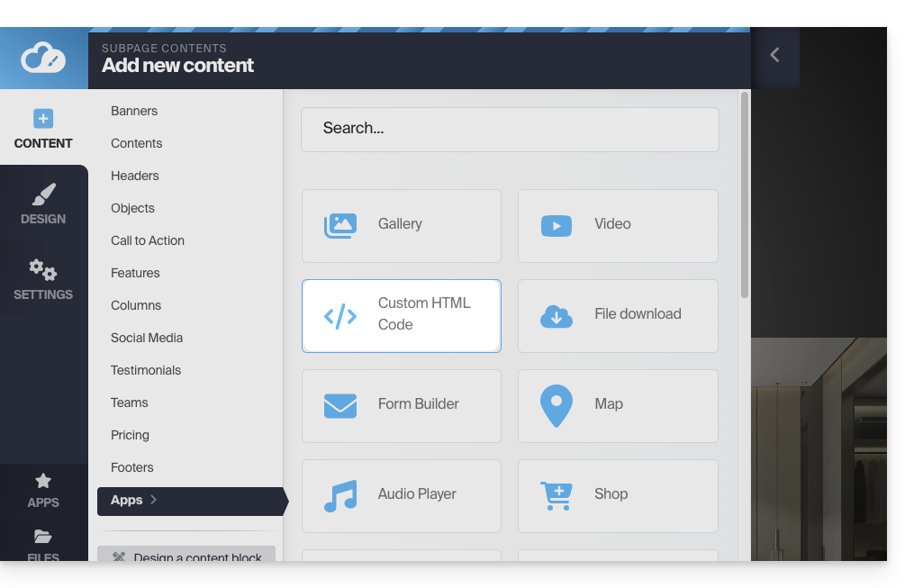Add Audio Player block

(401, 495)
